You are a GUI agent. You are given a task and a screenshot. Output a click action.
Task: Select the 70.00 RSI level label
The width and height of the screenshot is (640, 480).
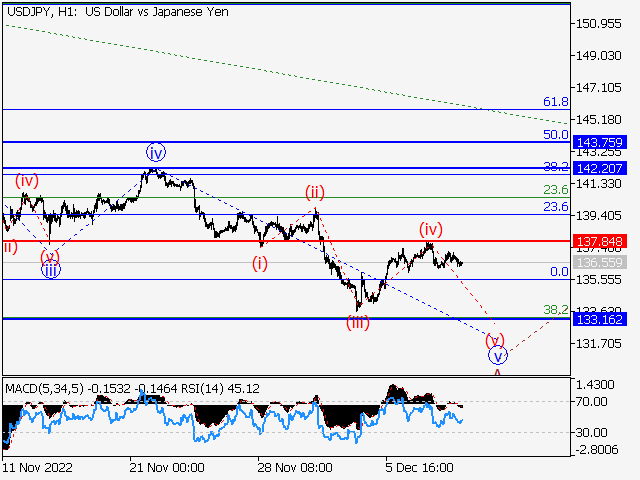591,402
